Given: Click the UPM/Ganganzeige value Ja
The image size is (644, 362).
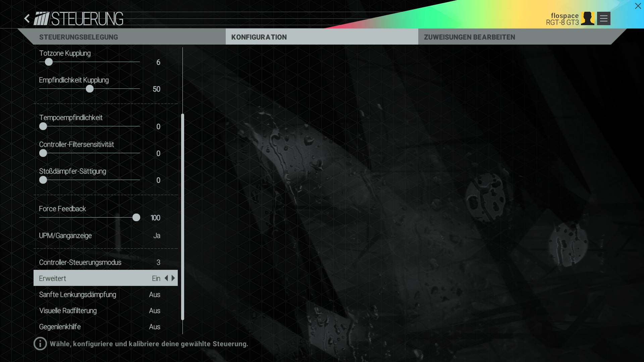Looking at the screenshot, I should tap(157, 236).
